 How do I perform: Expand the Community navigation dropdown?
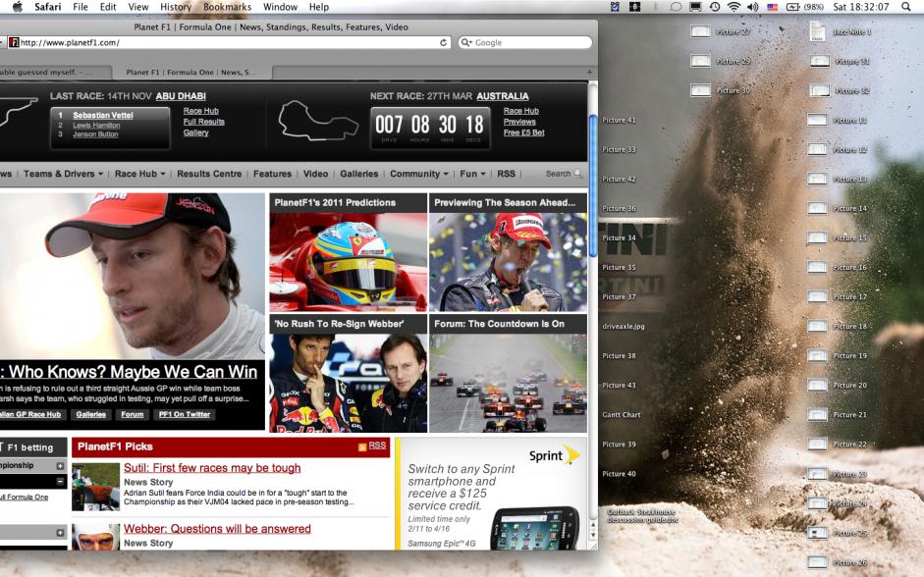(x=420, y=174)
